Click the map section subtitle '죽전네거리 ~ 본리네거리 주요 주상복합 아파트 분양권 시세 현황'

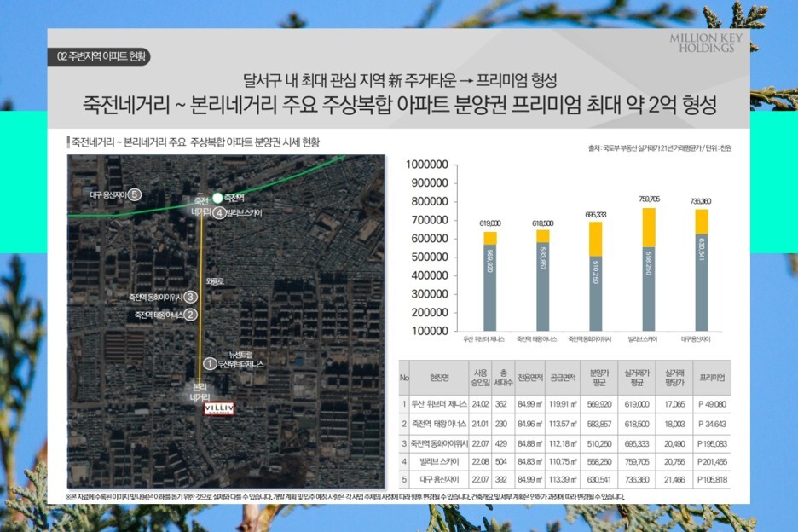click(195, 142)
